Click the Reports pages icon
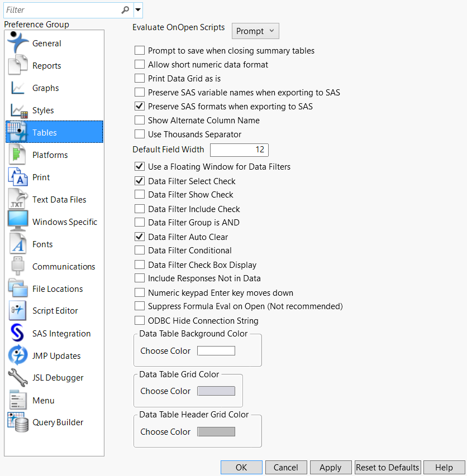Image resolution: width=467 pixels, height=476 pixels. click(x=18, y=65)
